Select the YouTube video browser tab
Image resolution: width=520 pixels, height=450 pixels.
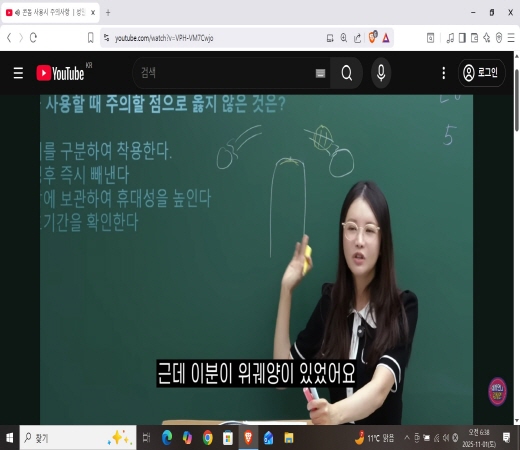[x=50, y=13]
